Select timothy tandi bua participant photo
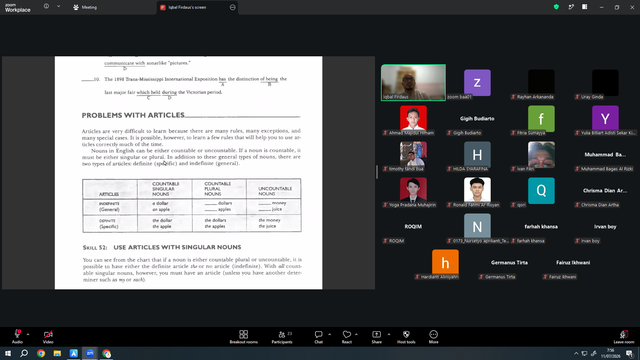 pos(413,154)
